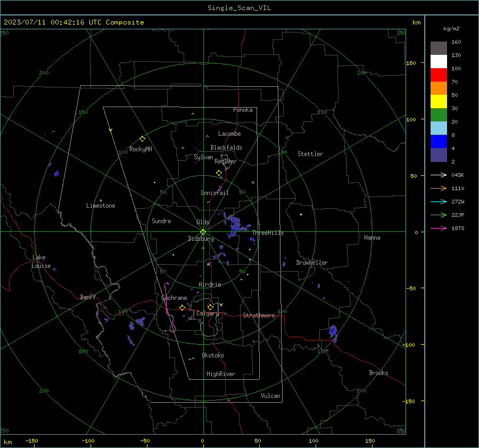Click the Lacombe city label
The height and width of the screenshot is (448, 479).
(x=229, y=134)
